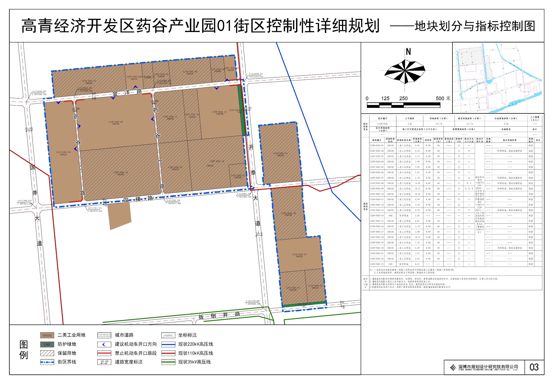The height and width of the screenshot is (392, 554).
Task: Click the location overview thumbnail map
Action: click(x=498, y=78)
